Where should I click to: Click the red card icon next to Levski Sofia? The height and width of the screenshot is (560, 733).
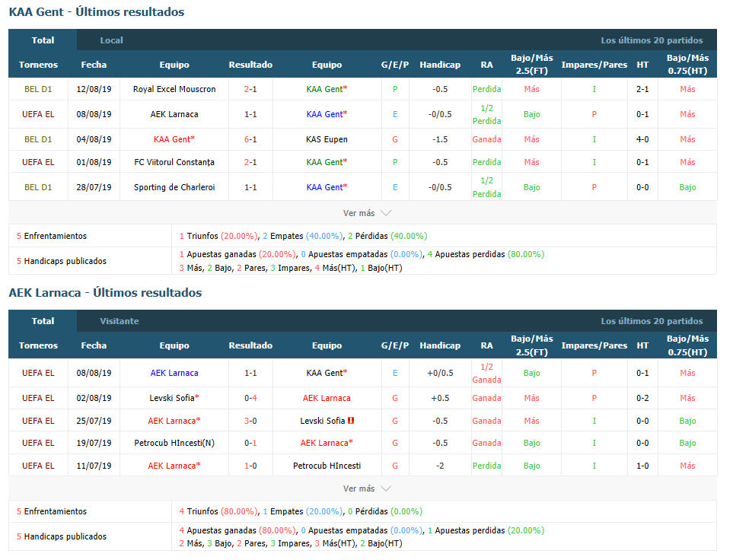[351, 421]
